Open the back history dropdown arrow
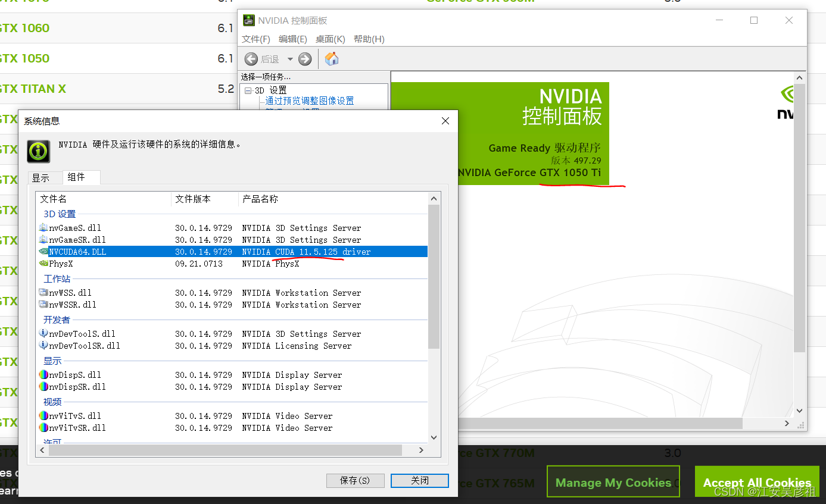Screen dimensions: 826x504 [x=290, y=59]
